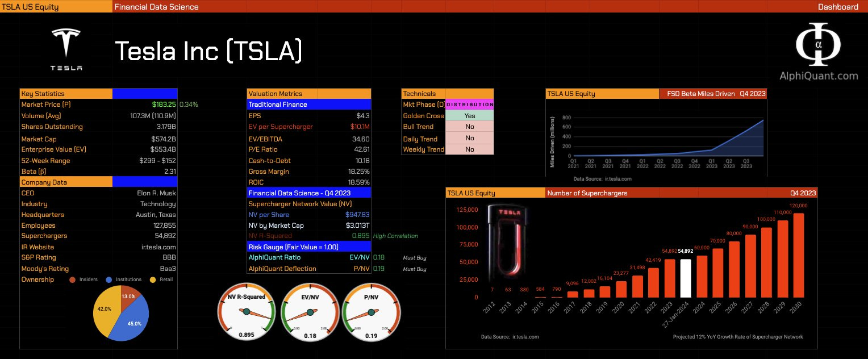Click the Projected 12% YoY Growth Rate note
The height and width of the screenshot is (359, 868).
pyautogui.click(x=738, y=337)
